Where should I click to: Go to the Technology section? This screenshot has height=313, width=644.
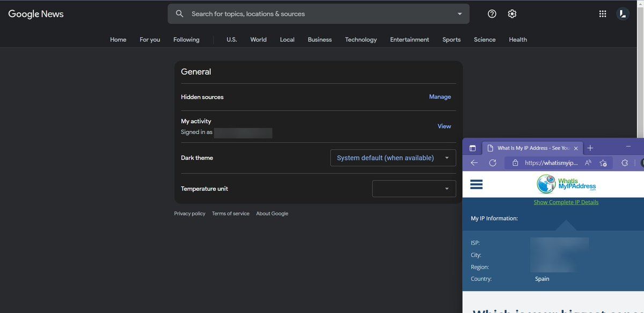tap(361, 40)
